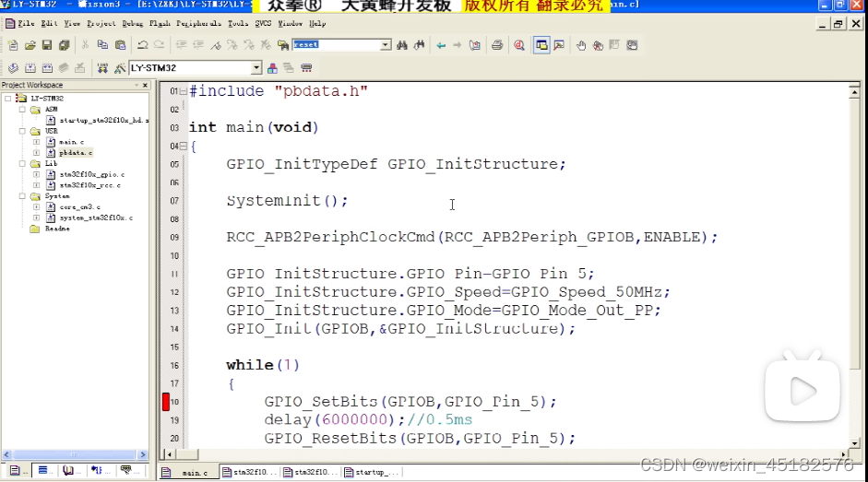Image resolution: width=868 pixels, height=482 pixels.
Task: Open Options for Target wand icon
Action: click(x=120, y=68)
